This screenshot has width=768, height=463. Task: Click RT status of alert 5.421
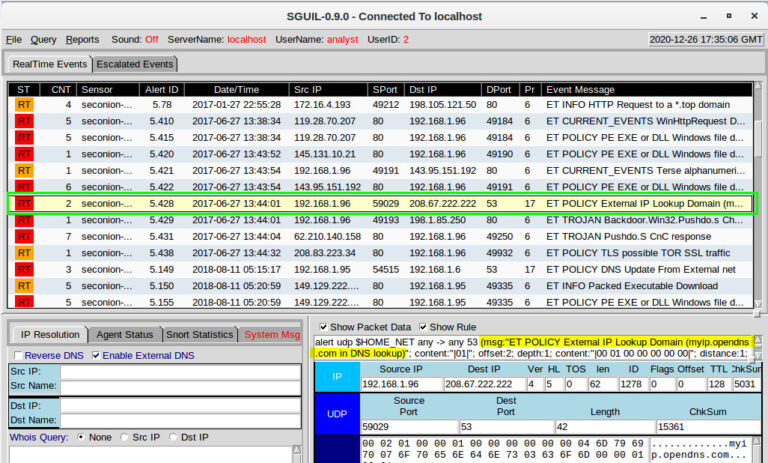pyautogui.click(x=24, y=171)
